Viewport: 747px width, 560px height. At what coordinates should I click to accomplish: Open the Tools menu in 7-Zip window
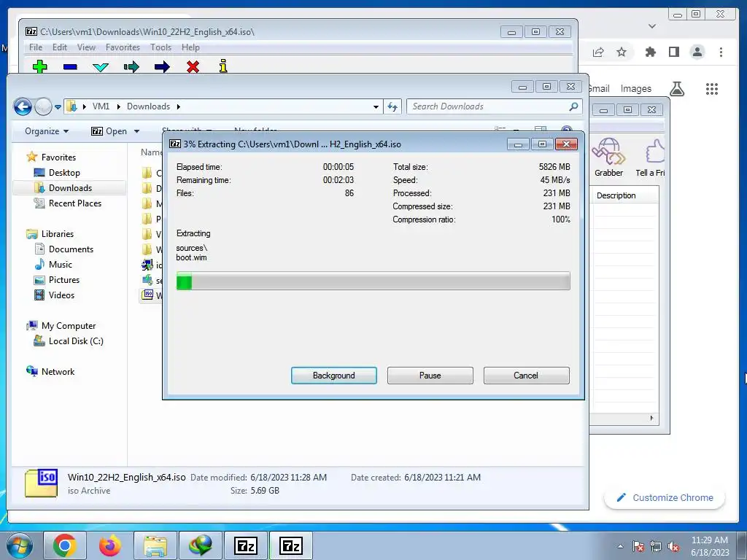(160, 47)
